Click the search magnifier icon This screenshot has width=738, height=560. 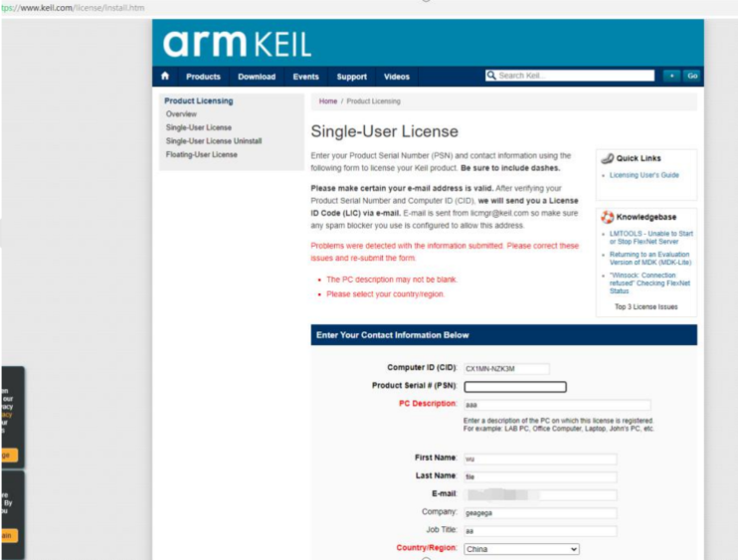click(491, 76)
